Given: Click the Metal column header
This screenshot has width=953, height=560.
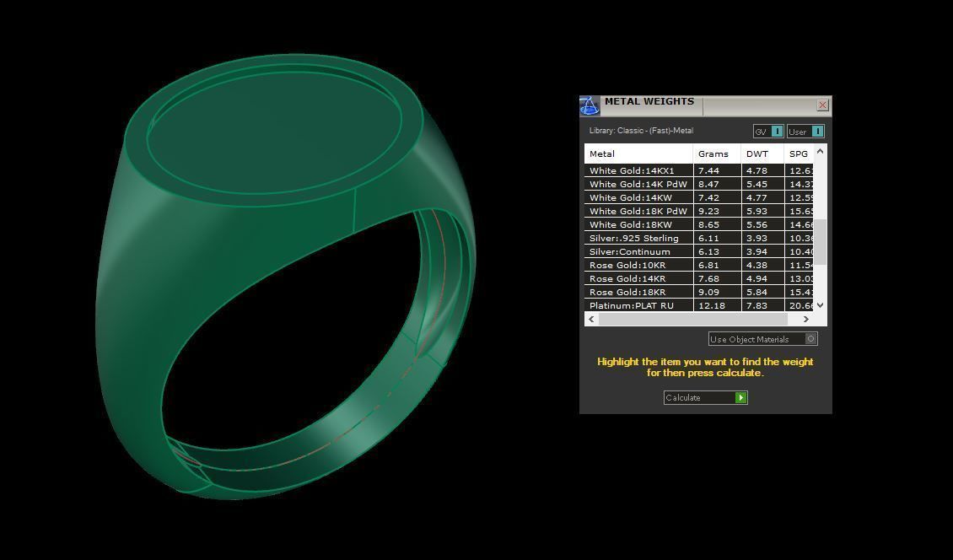Looking at the screenshot, I should tap(638, 153).
